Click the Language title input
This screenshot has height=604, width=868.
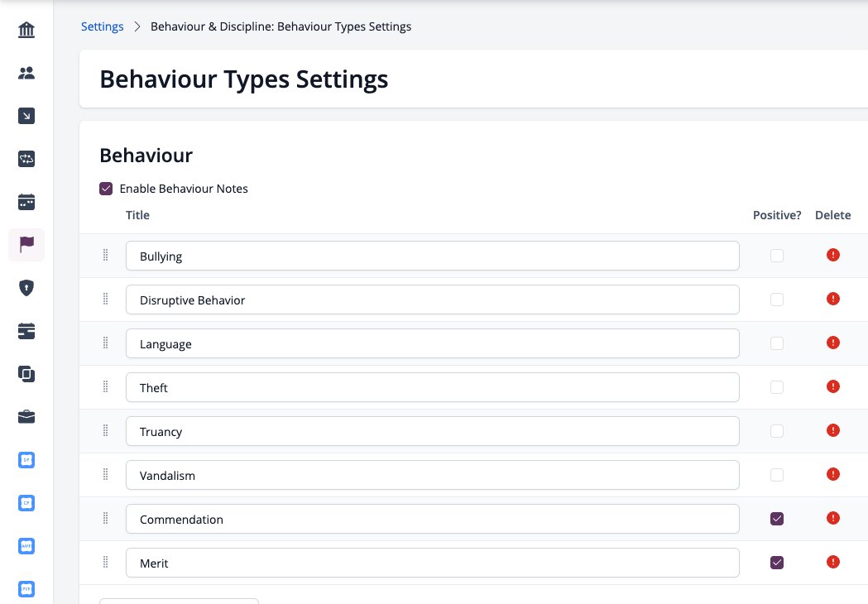coord(432,343)
